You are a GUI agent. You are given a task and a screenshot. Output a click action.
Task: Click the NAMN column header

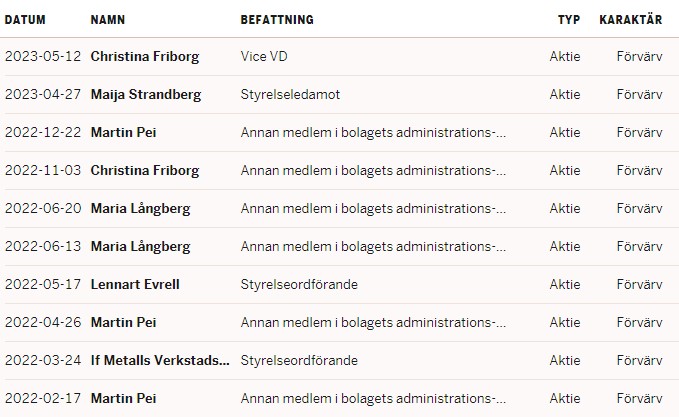[x=108, y=20]
